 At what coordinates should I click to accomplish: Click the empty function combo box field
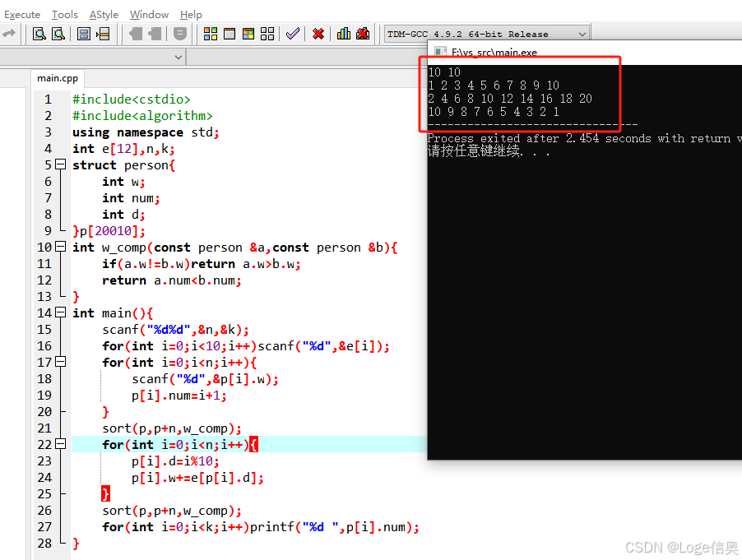tap(308, 58)
